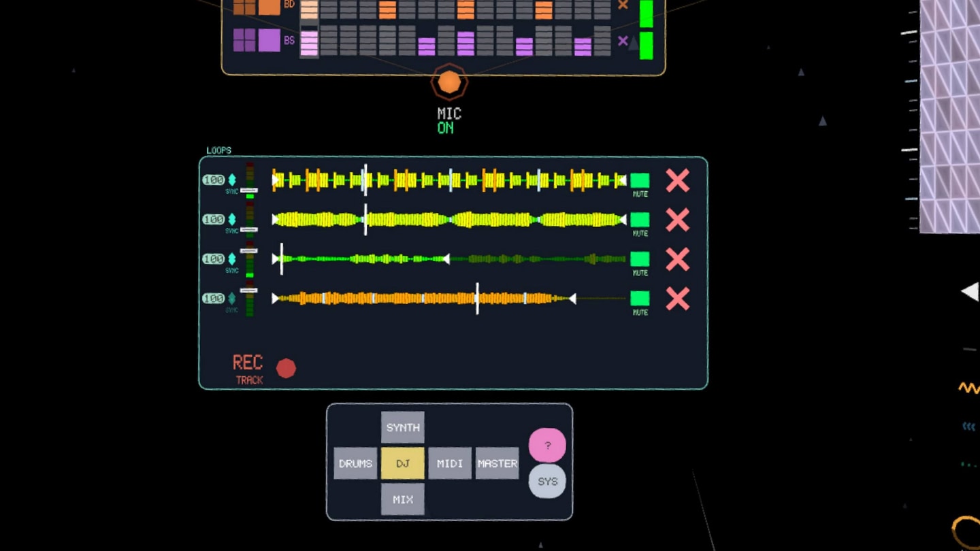Viewport: 980px width, 551px height.
Task: Click the tempo stepper arrows of the second loop
Action: [232, 220]
